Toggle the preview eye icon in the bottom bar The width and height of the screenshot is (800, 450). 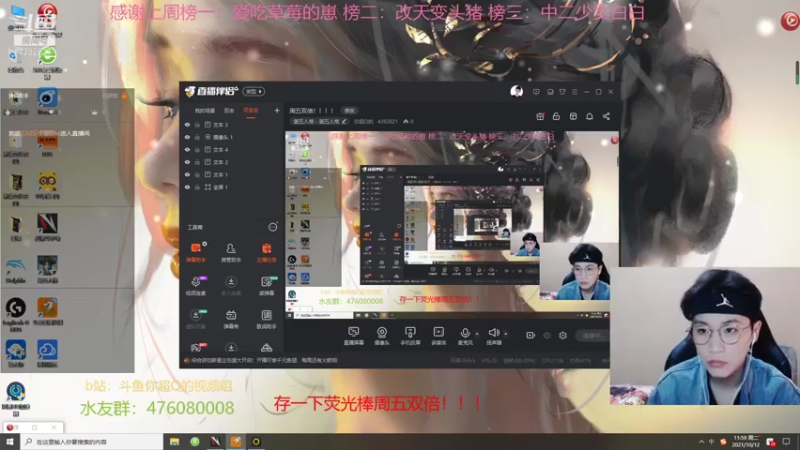(547, 335)
